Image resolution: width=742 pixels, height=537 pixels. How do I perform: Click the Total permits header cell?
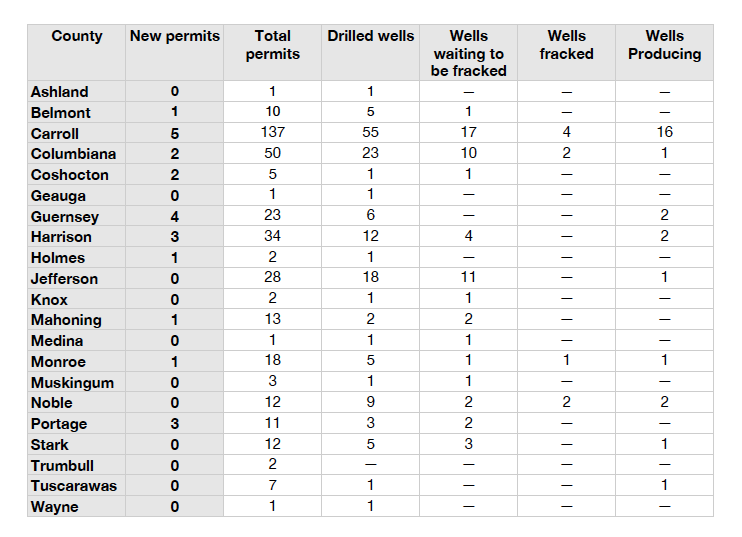click(272, 45)
